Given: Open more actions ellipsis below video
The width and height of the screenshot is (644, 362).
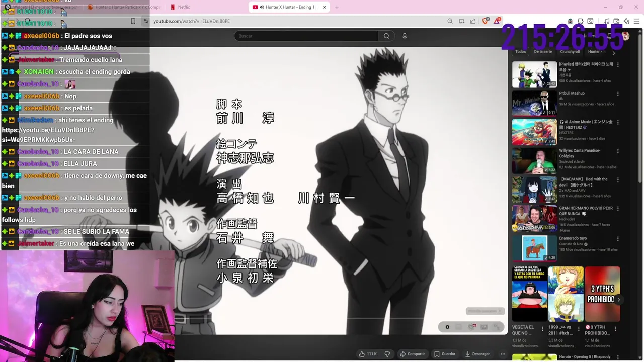Looking at the screenshot, I should coord(503,354).
